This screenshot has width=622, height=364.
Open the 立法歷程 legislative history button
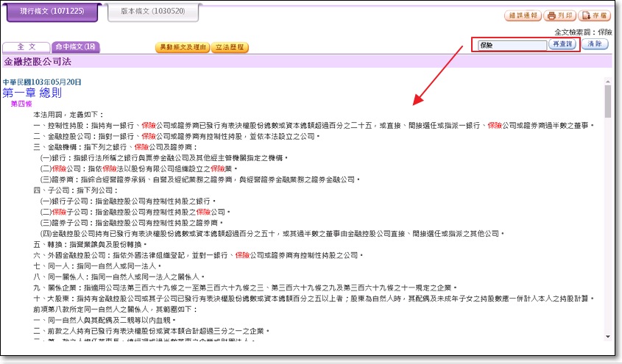229,47
